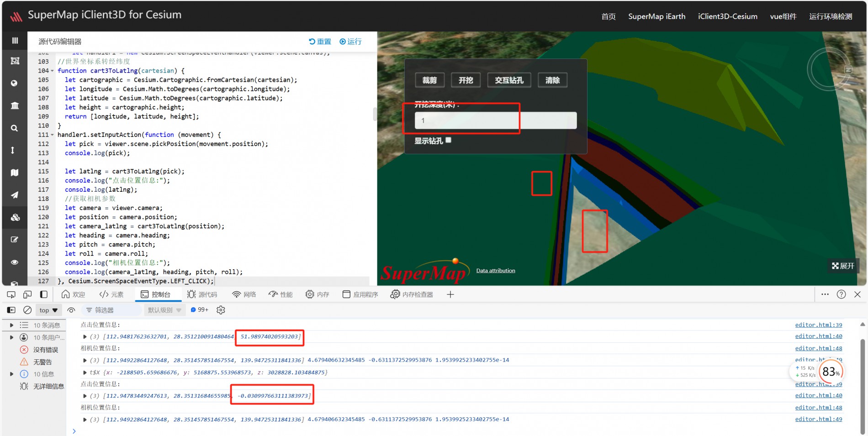The height and width of the screenshot is (436, 868).
Task: Switch to the 内存 DevTools tab
Action: [x=317, y=294]
